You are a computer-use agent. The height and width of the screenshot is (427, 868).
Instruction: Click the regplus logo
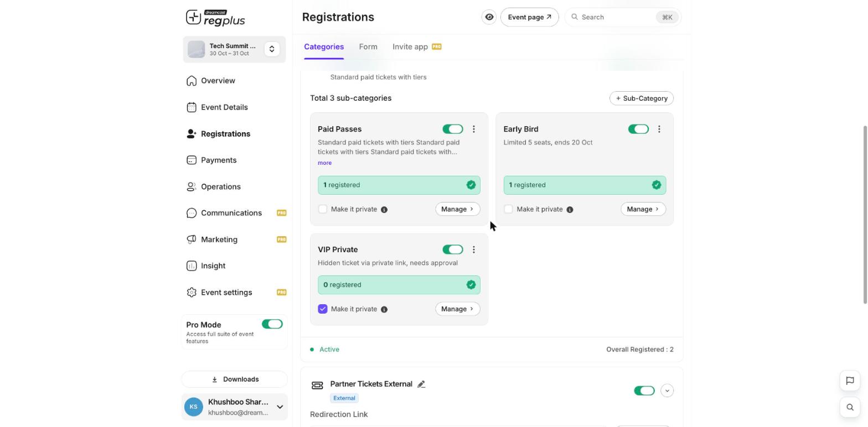(x=215, y=18)
